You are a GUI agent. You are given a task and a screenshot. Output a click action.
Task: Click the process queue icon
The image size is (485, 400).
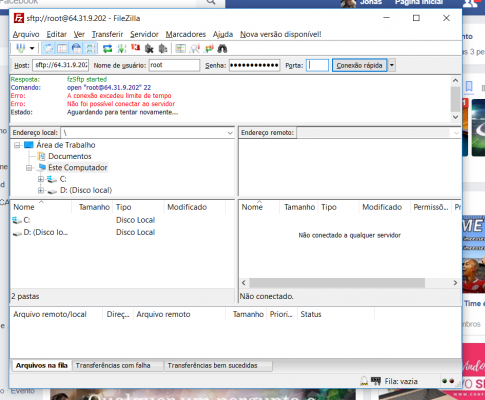click(121, 48)
